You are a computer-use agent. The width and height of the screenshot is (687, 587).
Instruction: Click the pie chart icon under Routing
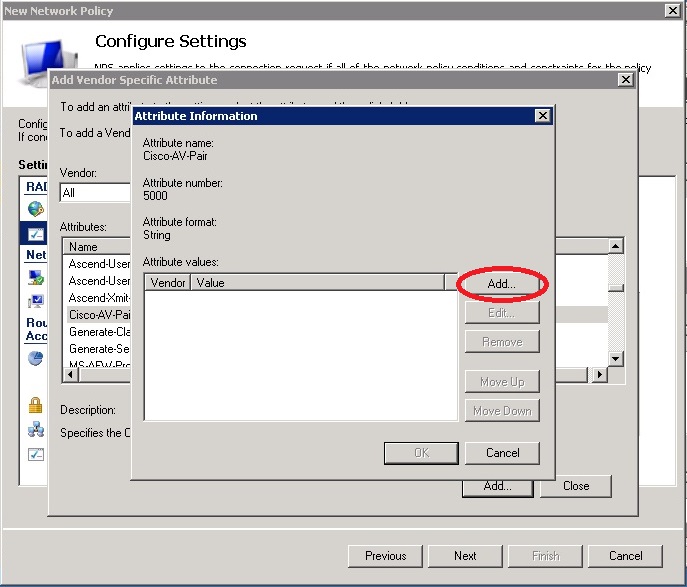(x=36, y=358)
